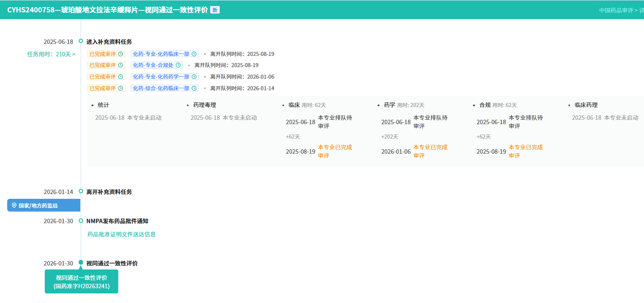Click 已完成审评 clock icon beside 化药-专业-合规处

[121, 65]
